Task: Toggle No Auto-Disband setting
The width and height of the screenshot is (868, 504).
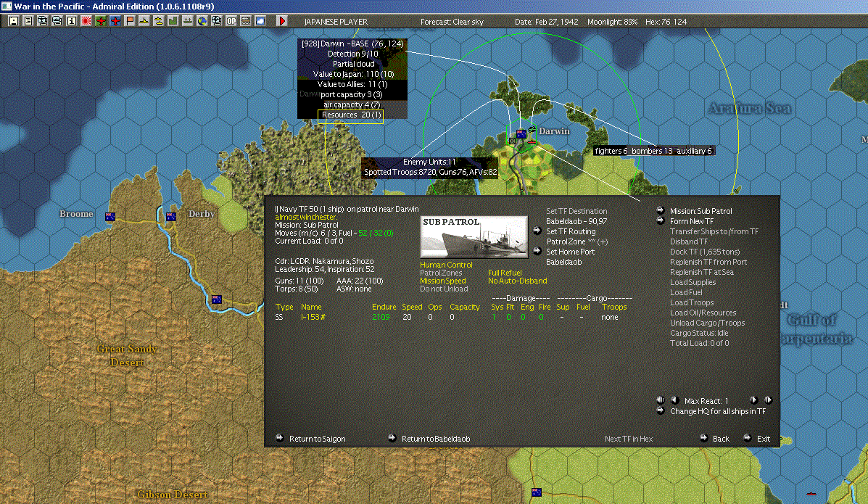Action: pyautogui.click(x=518, y=281)
